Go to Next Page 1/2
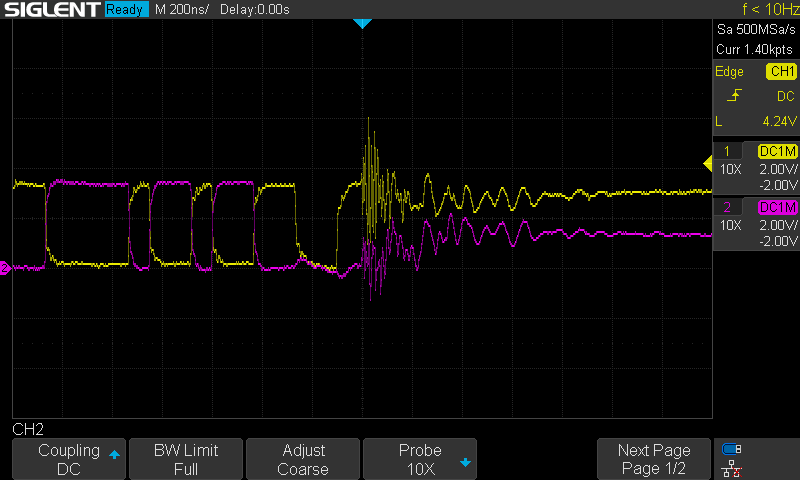800x480 pixels. pyautogui.click(x=654, y=459)
